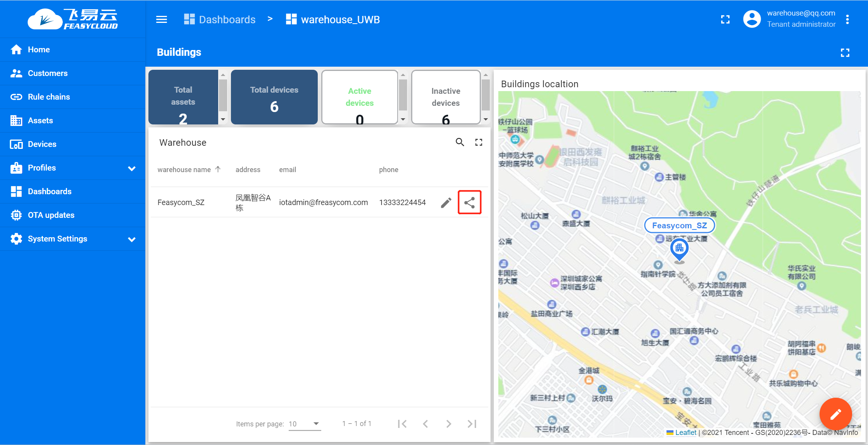The height and width of the screenshot is (445, 868).
Task: Toggle fullscreen for the Buildings dashboard
Action: [845, 53]
